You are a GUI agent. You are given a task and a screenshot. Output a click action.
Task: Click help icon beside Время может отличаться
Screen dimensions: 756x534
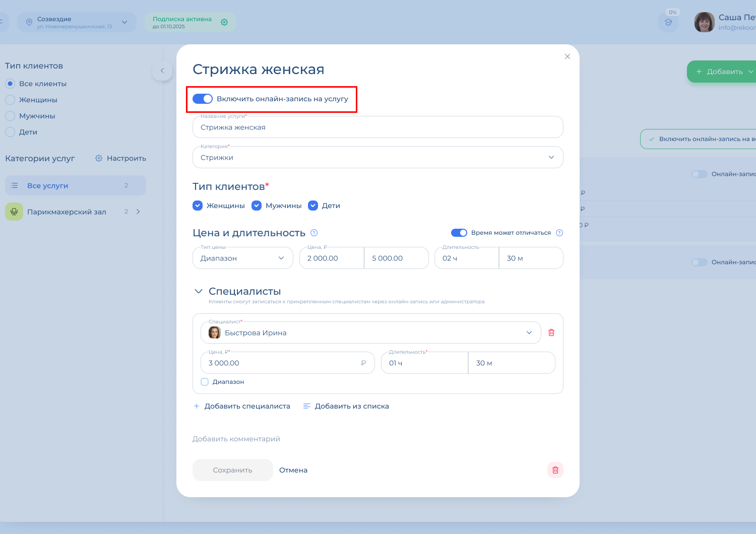559,233
